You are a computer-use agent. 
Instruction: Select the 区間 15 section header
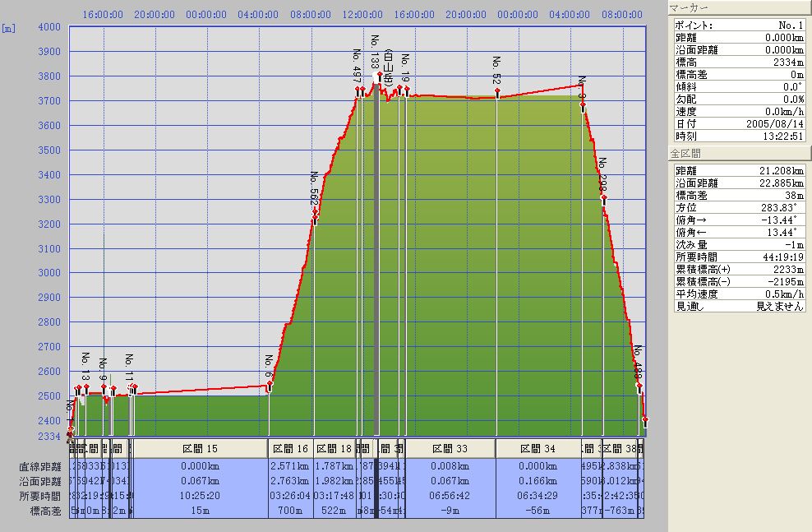(201, 449)
